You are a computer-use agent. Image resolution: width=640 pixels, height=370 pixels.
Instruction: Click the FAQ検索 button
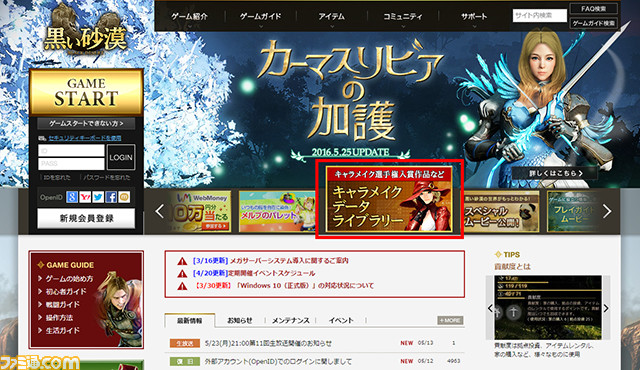coord(593,9)
